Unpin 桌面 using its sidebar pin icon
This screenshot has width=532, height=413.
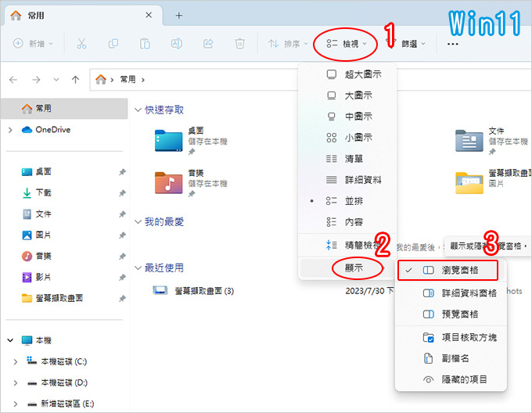[x=122, y=172]
